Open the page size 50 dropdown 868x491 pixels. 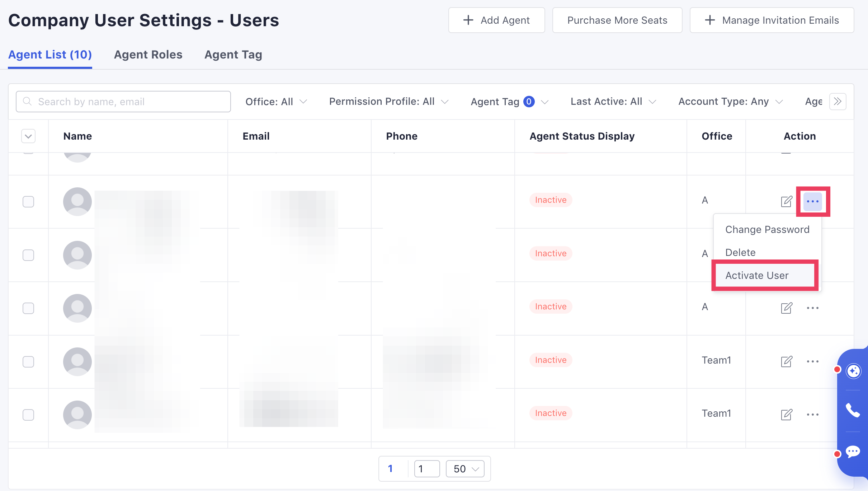465,469
